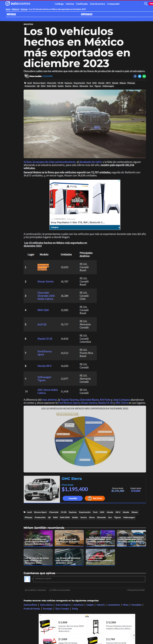The width and height of the screenshot is (153, 644).
Task: Switch to the ESPECIALES tab
Action: (87, 14)
